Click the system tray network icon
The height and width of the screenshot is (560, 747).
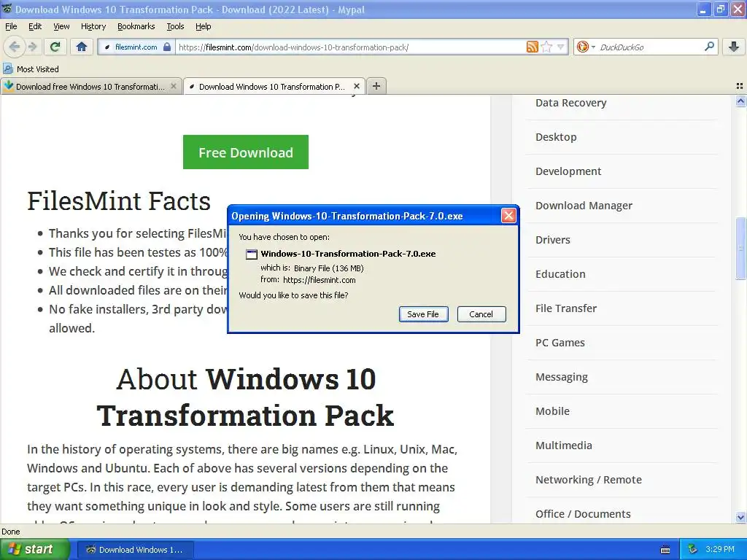[x=692, y=550]
